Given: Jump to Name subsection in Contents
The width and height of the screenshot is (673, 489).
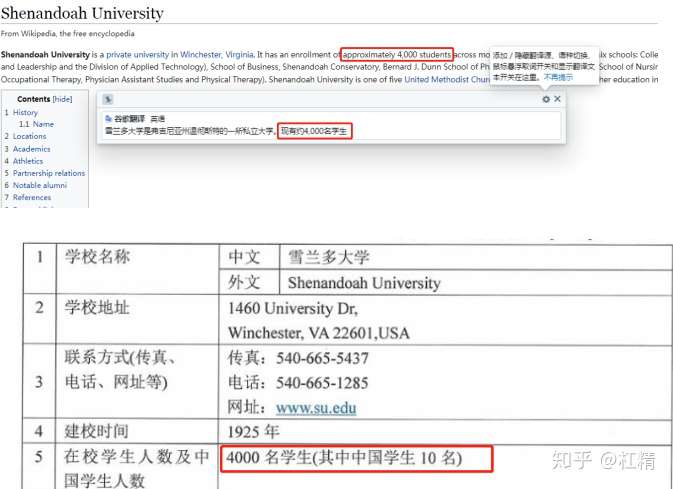Looking at the screenshot, I should (x=43, y=124).
